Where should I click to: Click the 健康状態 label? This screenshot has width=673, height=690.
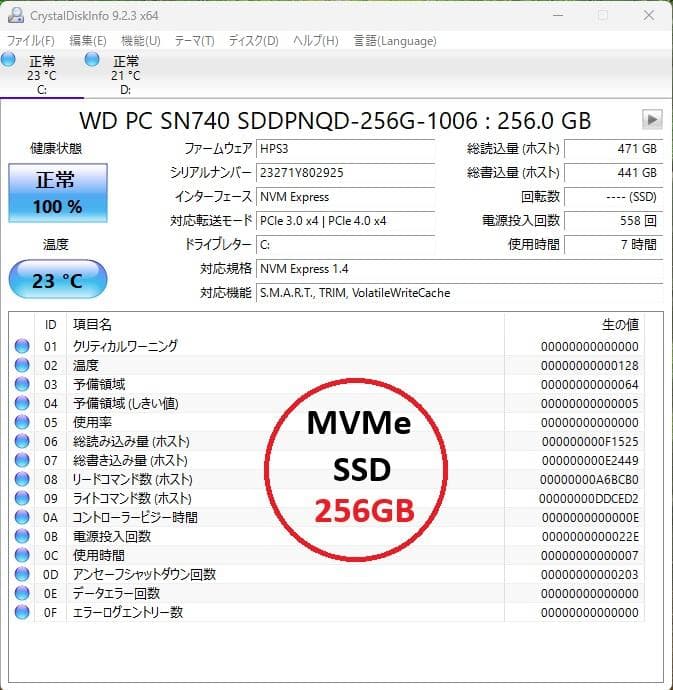tap(56, 148)
